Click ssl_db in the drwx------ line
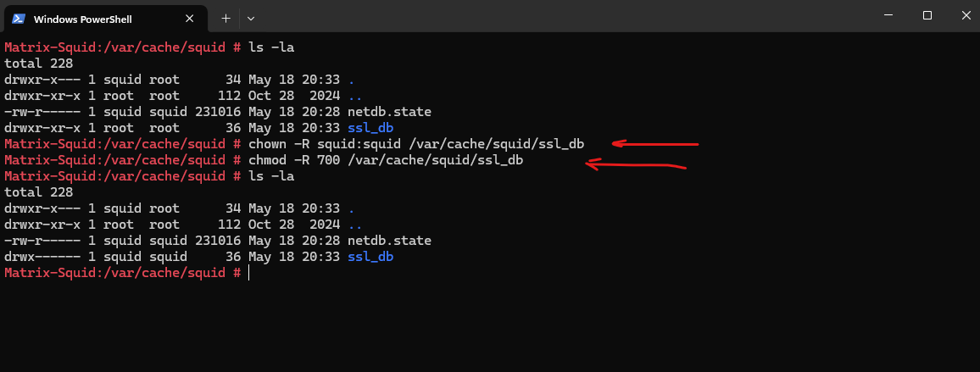The image size is (980, 372). pos(370,257)
